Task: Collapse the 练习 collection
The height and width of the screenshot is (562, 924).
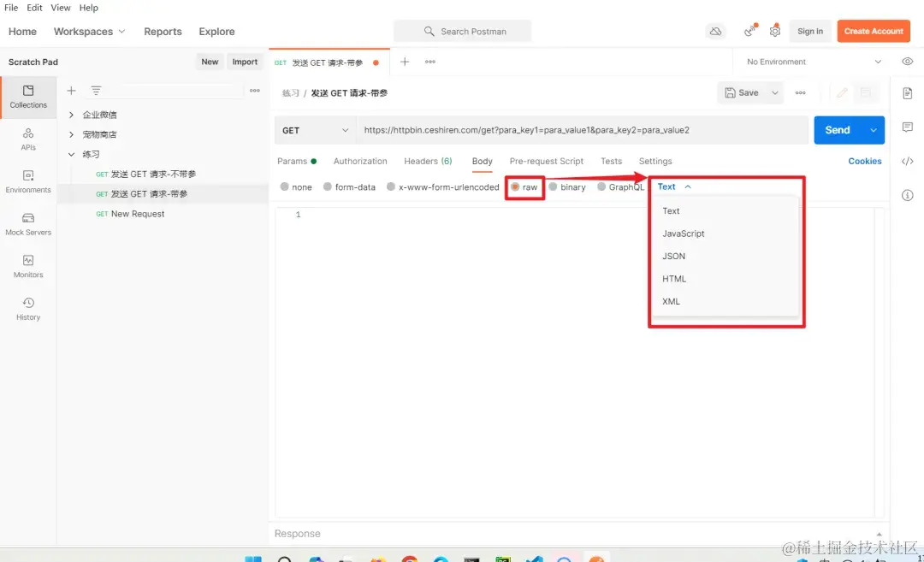Action: 71,154
